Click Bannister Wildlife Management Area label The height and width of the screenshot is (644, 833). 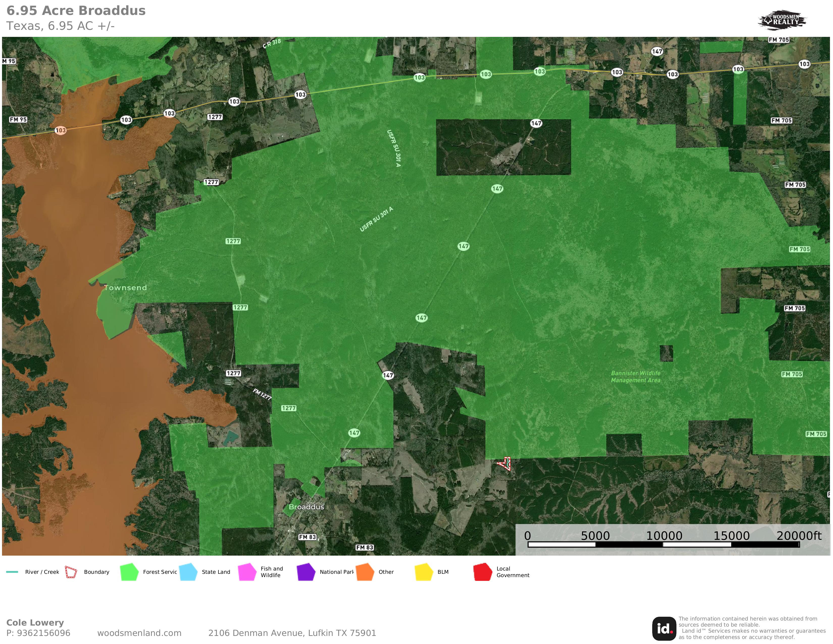[x=636, y=377]
